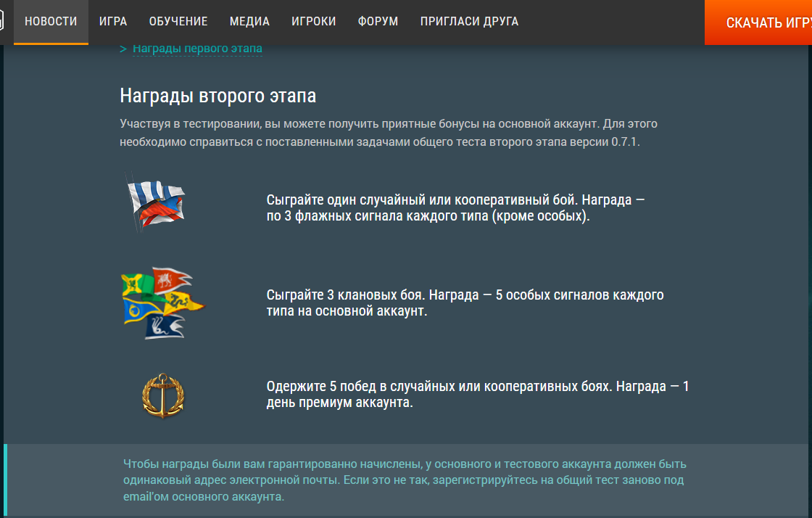Click the orange СКАЧАТЬ ИГРУ button
Image resolution: width=812 pixels, height=518 pixels.
click(758, 22)
